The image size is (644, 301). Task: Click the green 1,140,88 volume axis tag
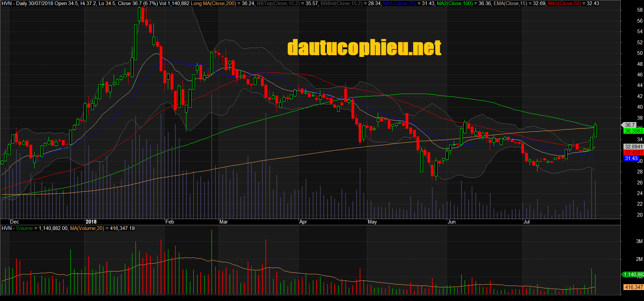(633, 275)
